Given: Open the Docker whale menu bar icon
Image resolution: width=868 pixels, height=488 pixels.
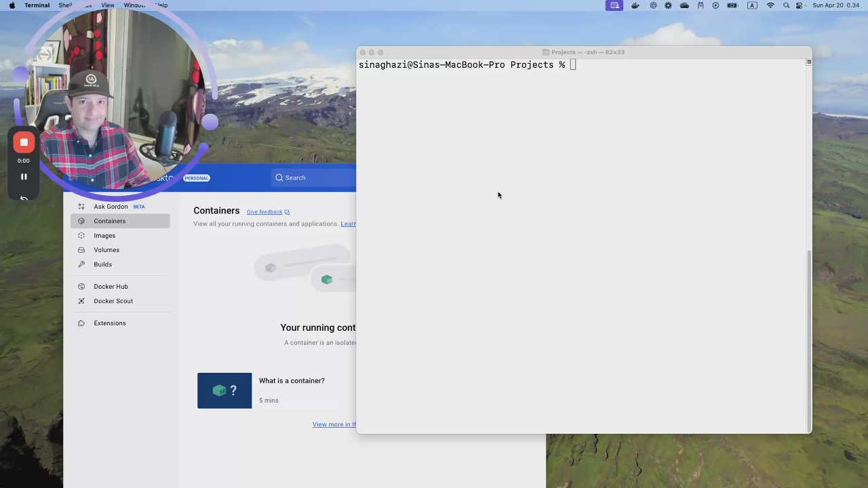Looking at the screenshot, I should [635, 5].
